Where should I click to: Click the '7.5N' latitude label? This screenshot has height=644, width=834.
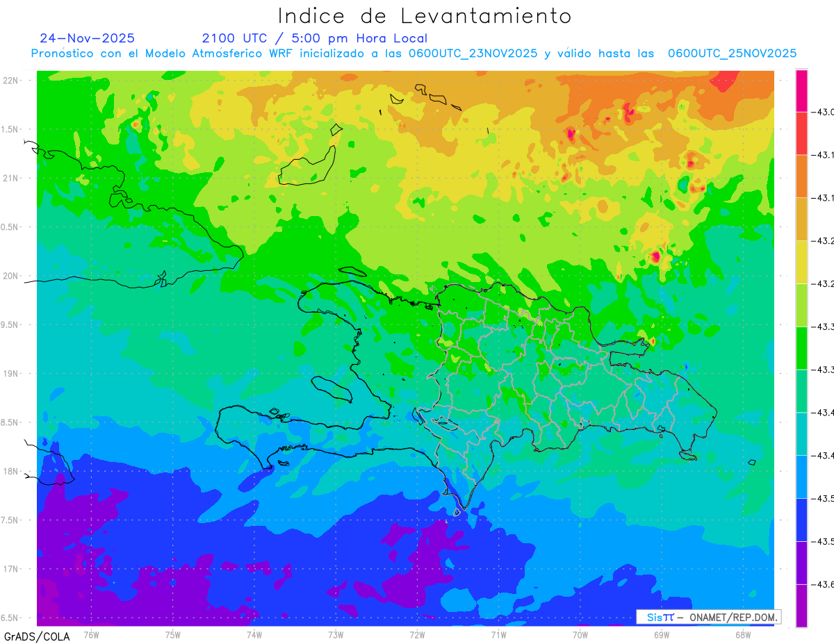[x=10, y=520]
